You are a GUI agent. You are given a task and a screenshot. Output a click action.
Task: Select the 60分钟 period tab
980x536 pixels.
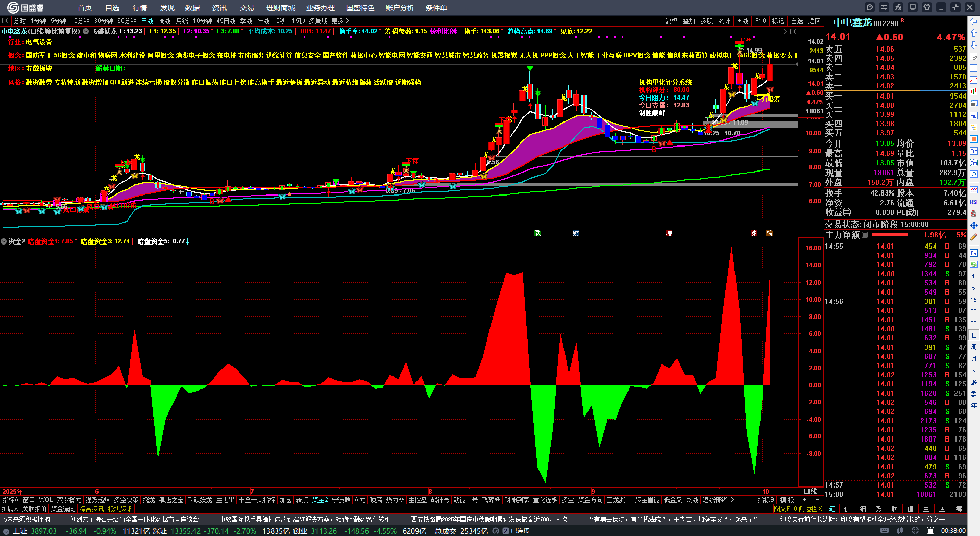(x=127, y=21)
